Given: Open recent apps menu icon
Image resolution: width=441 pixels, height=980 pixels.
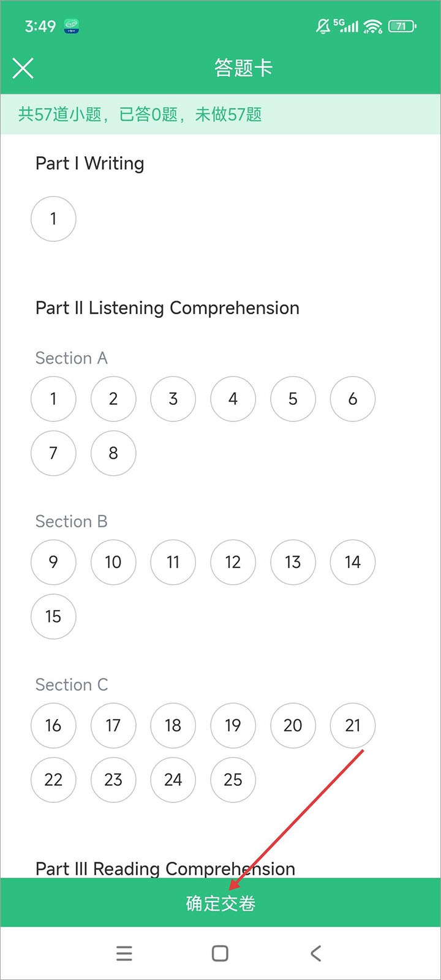Looking at the screenshot, I should (x=124, y=953).
